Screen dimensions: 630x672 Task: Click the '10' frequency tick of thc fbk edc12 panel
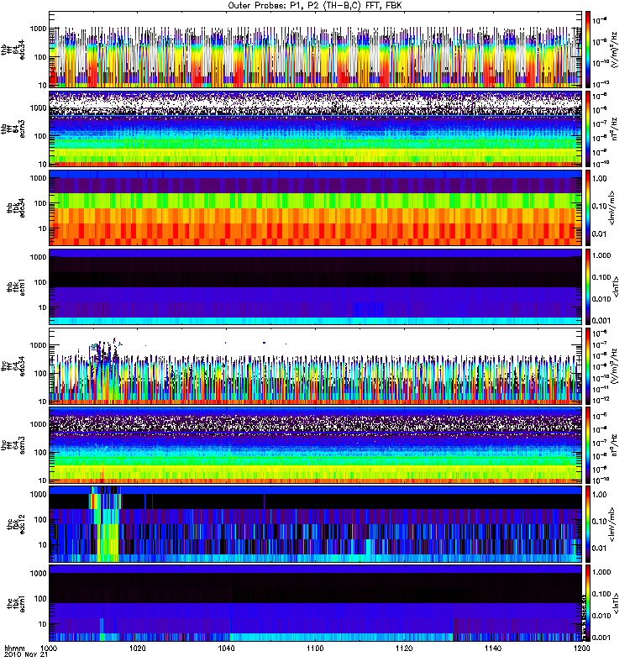(x=43, y=544)
